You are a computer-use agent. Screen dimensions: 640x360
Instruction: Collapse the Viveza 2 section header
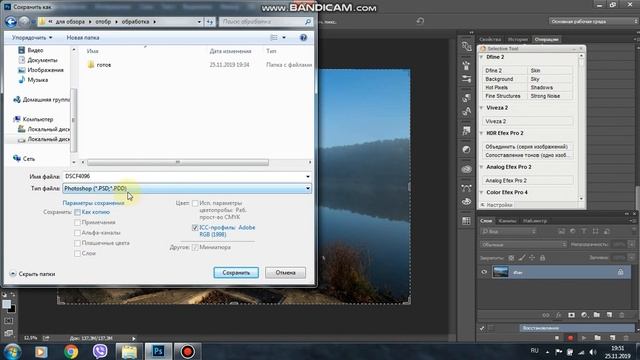(x=482, y=108)
